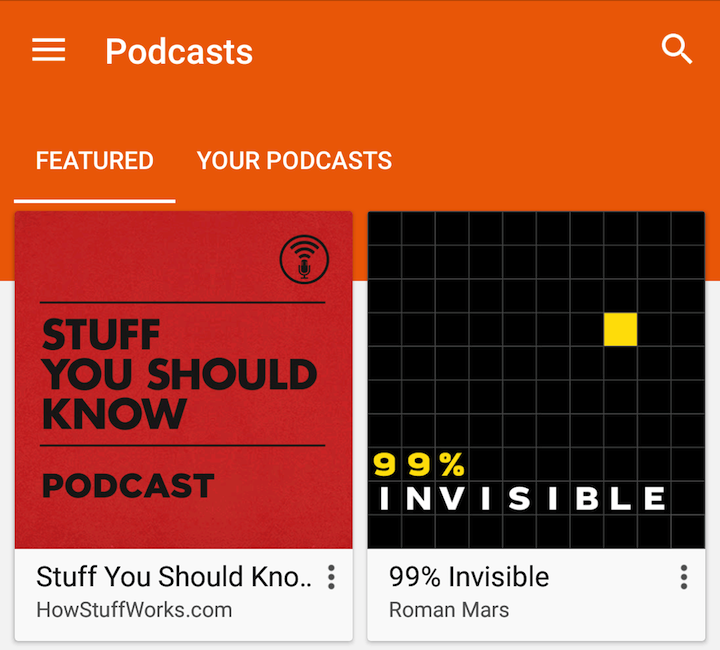Tap the search magnifier icon
Image resolution: width=720 pixels, height=650 pixels.
pos(676,49)
